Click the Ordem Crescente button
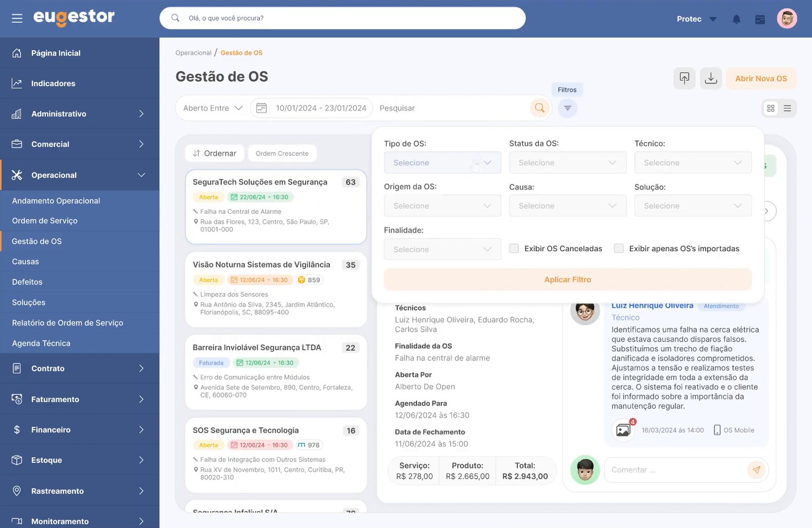The height and width of the screenshot is (528, 812). pyautogui.click(x=282, y=153)
